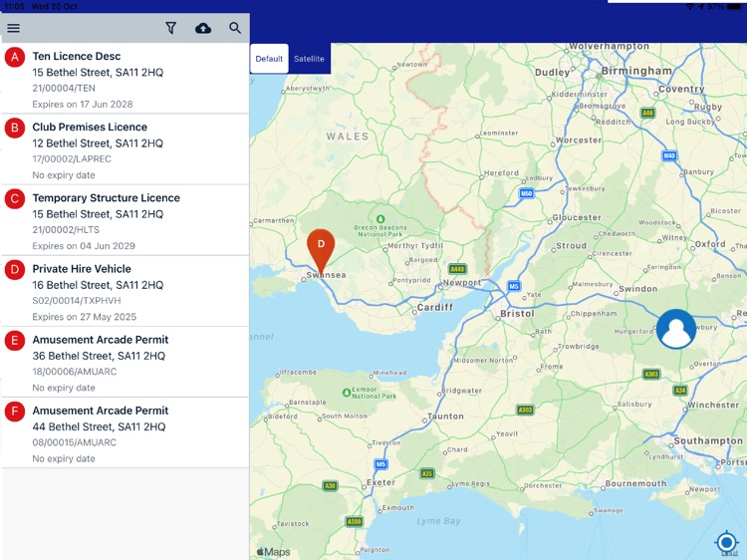Select the red E marker badge
Image resolution: width=747 pixels, height=560 pixels.
click(x=15, y=341)
